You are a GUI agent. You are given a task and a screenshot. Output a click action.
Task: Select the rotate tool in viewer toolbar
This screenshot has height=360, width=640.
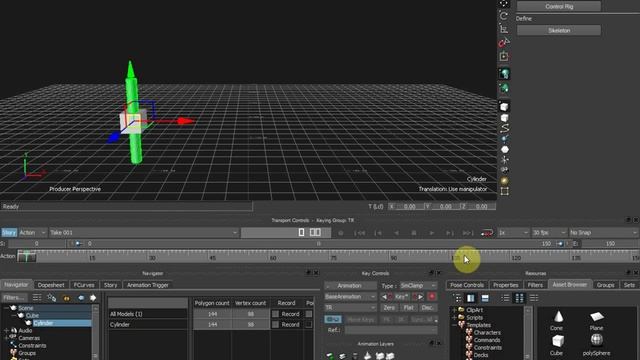coord(504,16)
